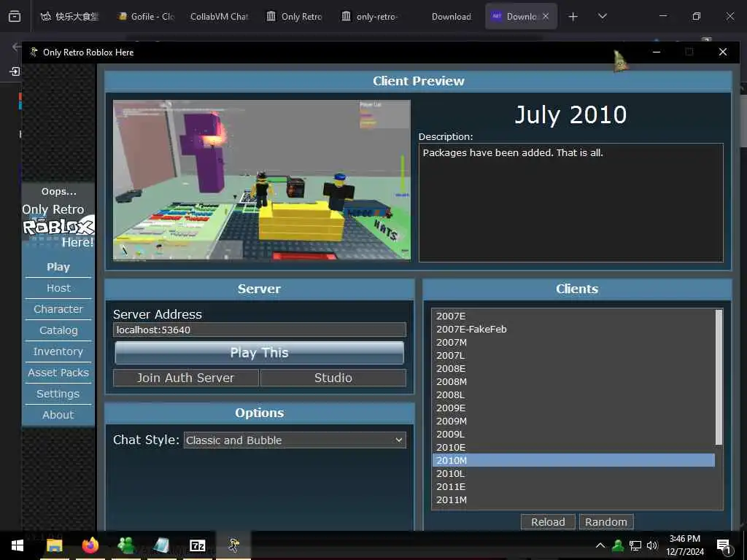Click the Only Retro Roblox title icon
Viewport: 747px width, 560px height.
coord(34,52)
